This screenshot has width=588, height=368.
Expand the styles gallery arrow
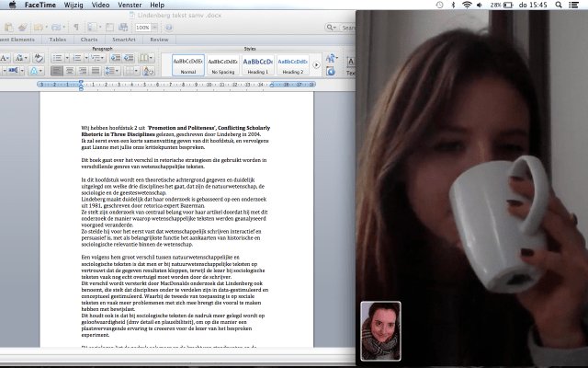click(x=317, y=64)
